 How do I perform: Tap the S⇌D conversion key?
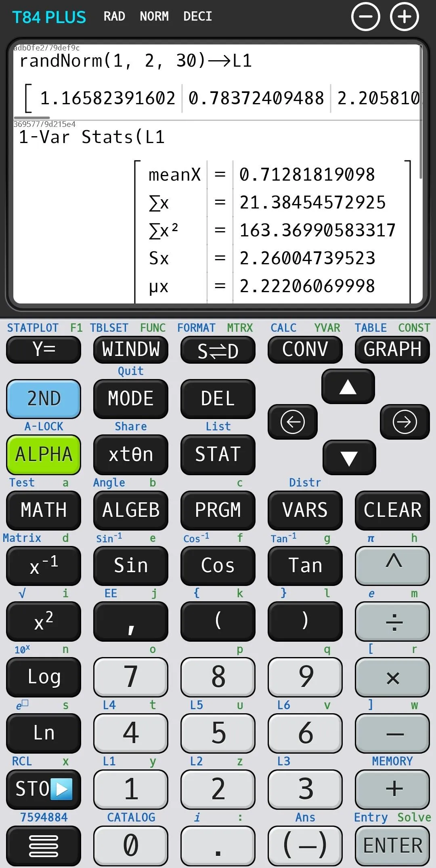coord(218,350)
